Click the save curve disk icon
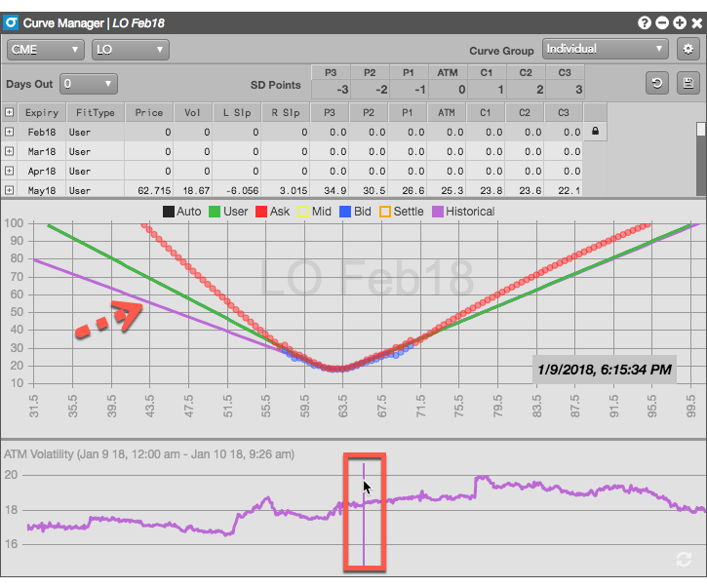The image size is (707, 588). click(x=688, y=84)
